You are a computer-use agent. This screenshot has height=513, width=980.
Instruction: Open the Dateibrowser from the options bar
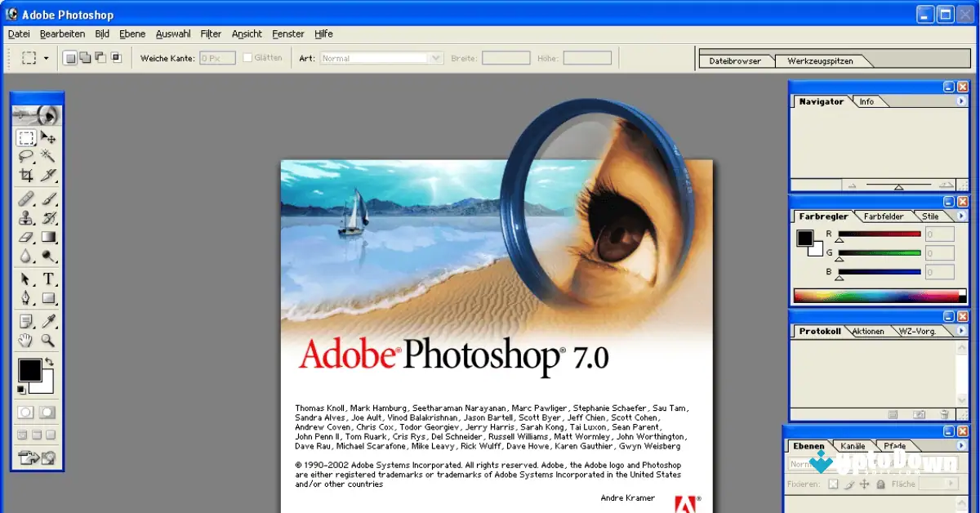coord(736,59)
